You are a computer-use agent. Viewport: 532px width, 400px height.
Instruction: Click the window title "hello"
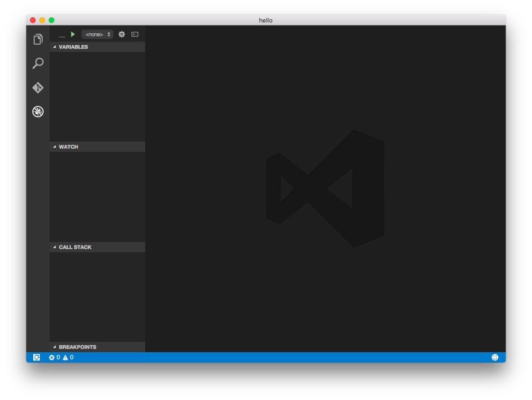pos(265,20)
